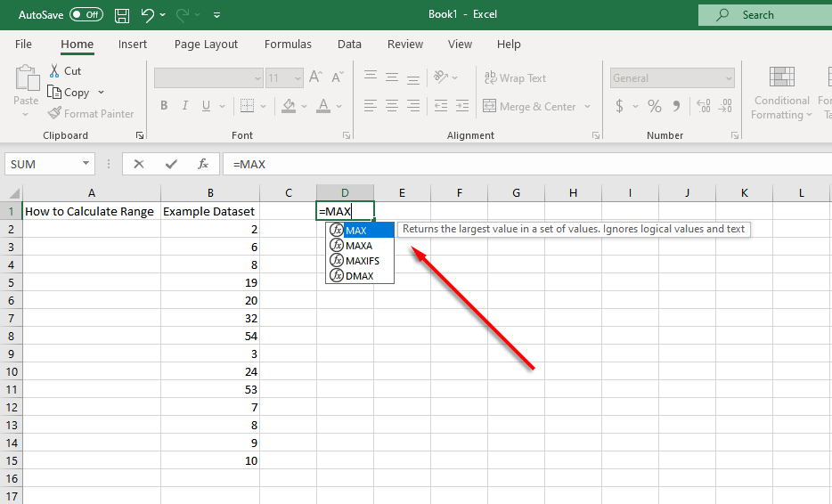This screenshot has height=504, width=832.
Task: Click the Save icon in title bar
Action: [122, 15]
